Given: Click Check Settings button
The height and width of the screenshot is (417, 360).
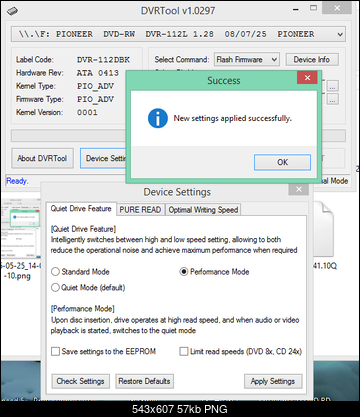Looking at the screenshot, I should coord(80,381).
